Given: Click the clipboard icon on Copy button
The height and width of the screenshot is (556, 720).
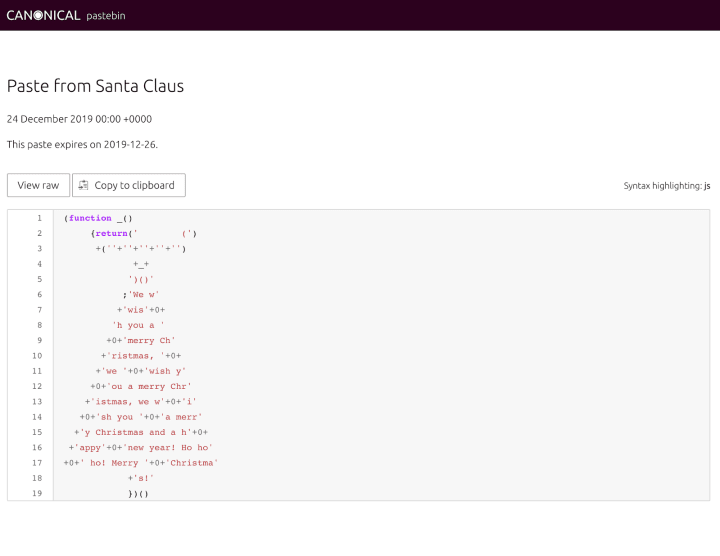Looking at the screenshot, I should pyautogui.click(x=84, y=185).
